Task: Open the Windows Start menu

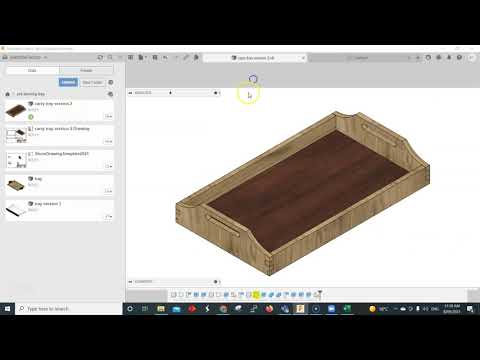Action: point(7,309)
